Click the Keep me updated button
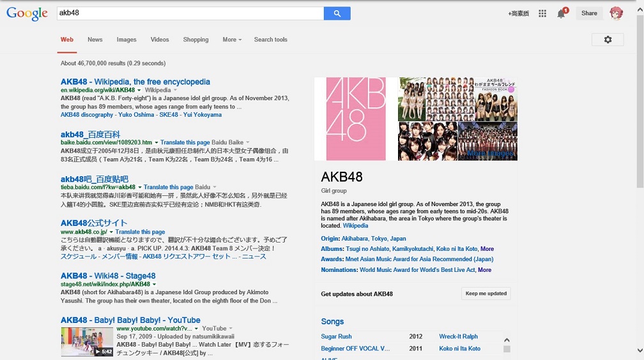 click(x=486, y=294)
